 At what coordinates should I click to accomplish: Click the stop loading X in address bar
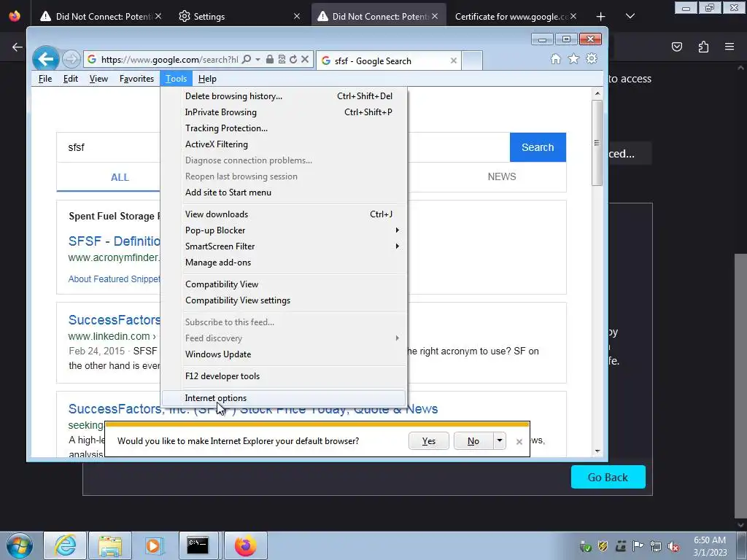click(x=305, y=60)
